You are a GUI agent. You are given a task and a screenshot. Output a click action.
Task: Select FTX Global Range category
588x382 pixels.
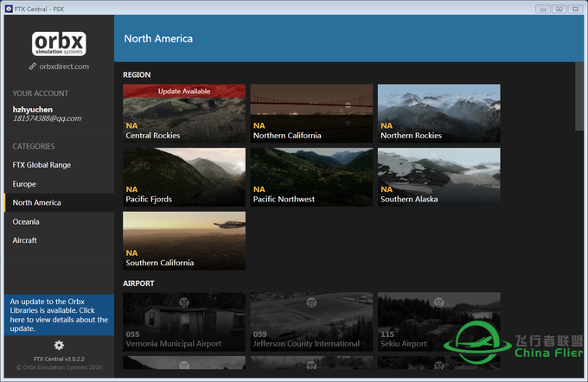tap(60, 165)
